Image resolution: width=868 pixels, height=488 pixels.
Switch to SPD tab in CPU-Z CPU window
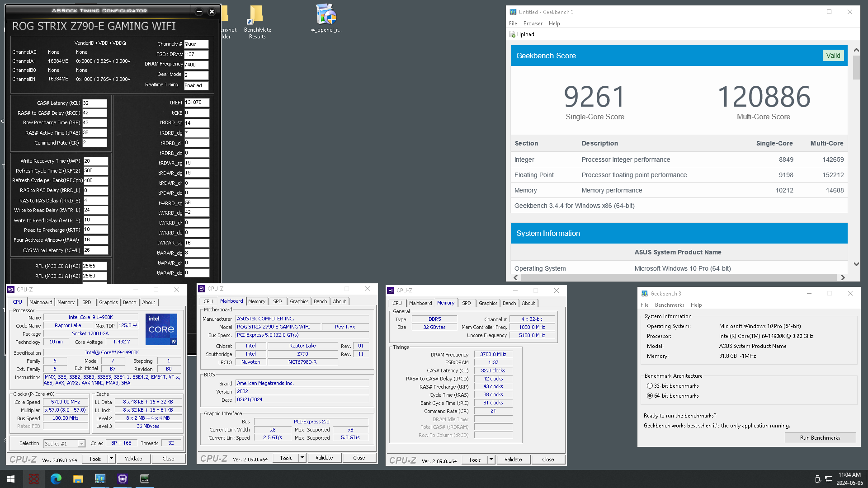click(x=87, y=302)
